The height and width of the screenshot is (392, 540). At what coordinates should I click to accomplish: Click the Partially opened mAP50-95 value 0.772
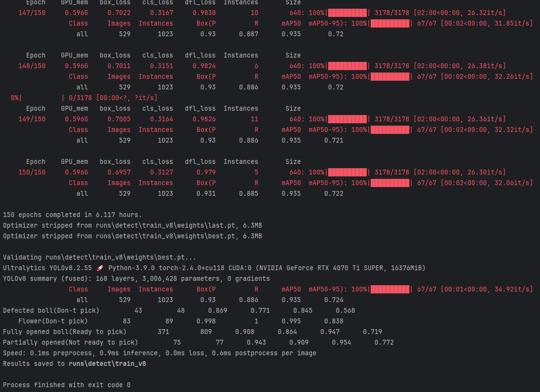(x=384, y=343)
